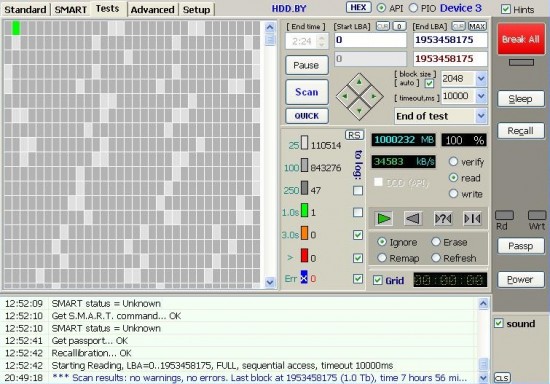Select the backward scan direction arrow

point(413,219)
